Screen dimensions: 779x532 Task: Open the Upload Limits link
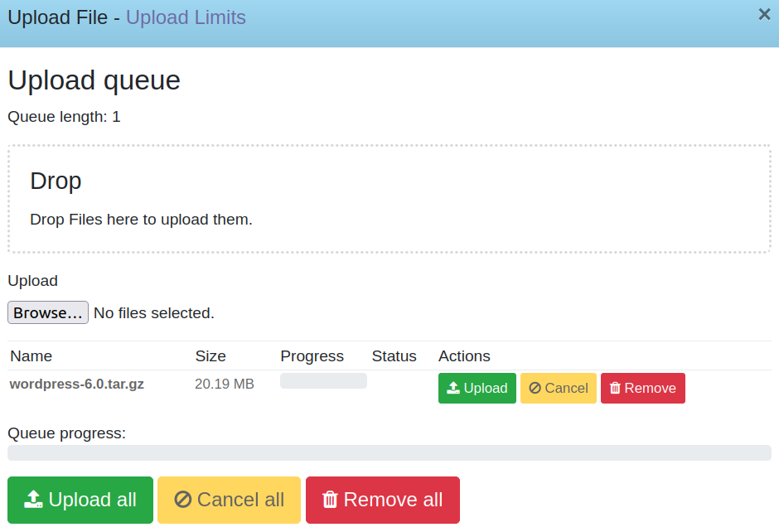186,17
